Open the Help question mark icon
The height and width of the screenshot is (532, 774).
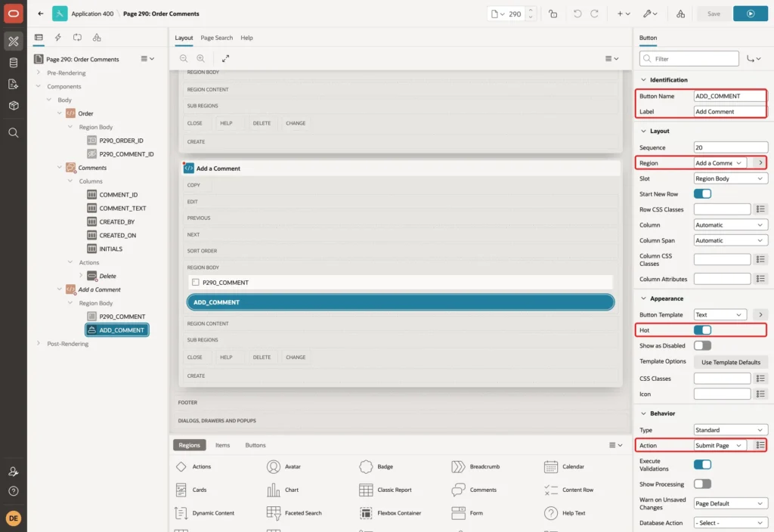14,491
